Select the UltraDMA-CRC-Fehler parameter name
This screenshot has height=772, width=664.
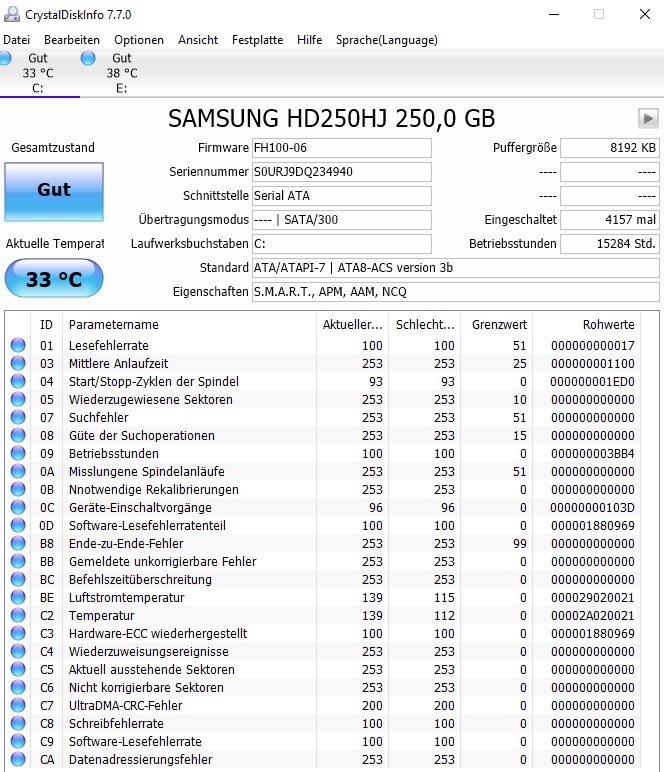(x=126, y=706)
